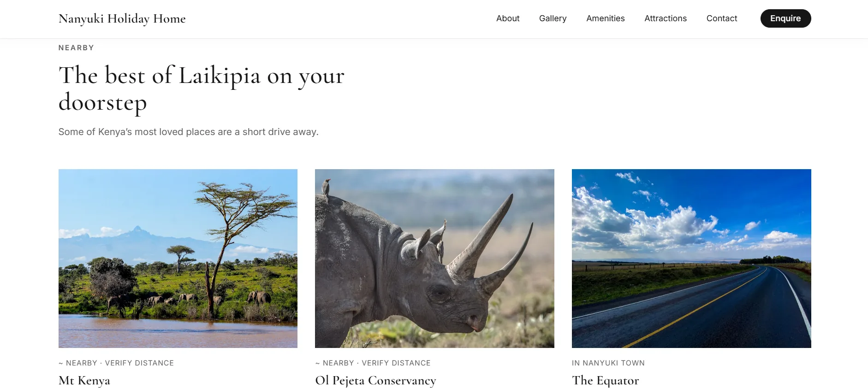Open the About nav link

click(x=508, y=18)
